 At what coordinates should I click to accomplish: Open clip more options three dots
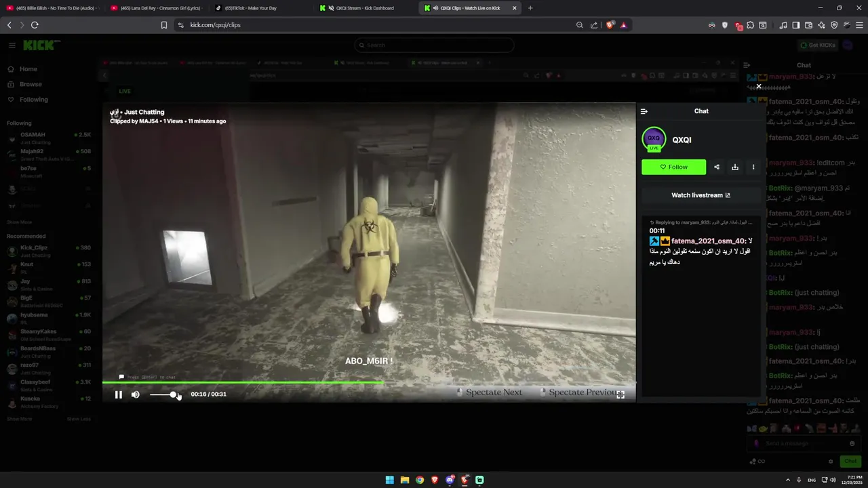tap(753, 167)
